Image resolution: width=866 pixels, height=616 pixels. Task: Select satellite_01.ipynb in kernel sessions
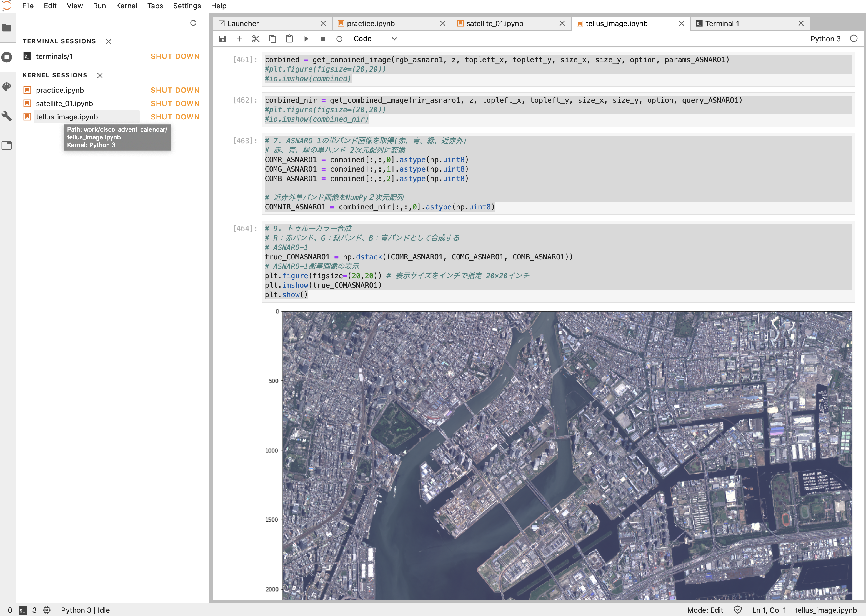tap(64, 103)
